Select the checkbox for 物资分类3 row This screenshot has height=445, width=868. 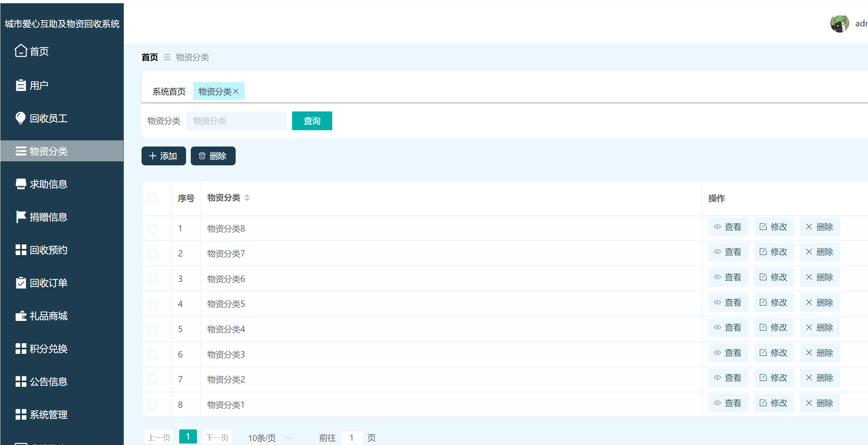click(153, 355)
